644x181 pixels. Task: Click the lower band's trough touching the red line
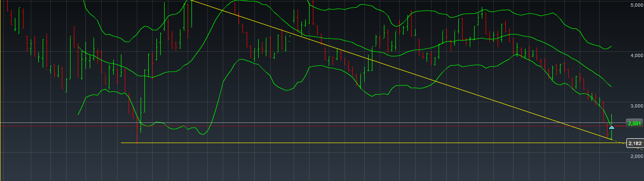148,126
